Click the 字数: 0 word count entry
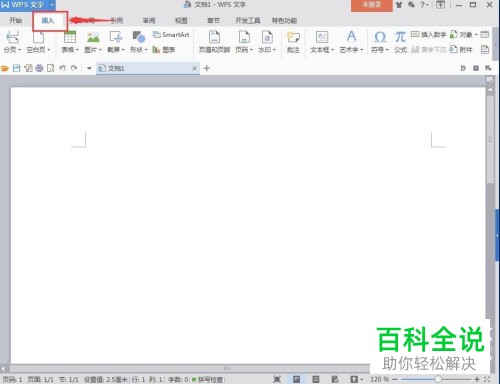 click(x=178, y=379)
